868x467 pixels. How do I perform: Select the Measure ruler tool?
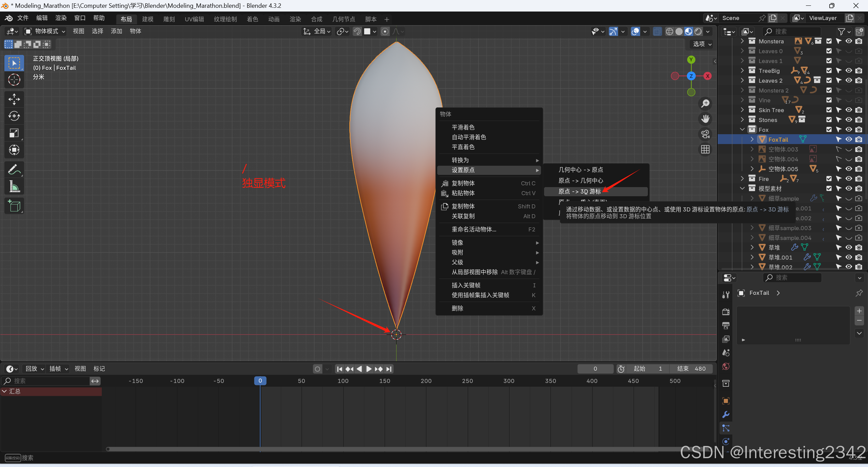14,186
